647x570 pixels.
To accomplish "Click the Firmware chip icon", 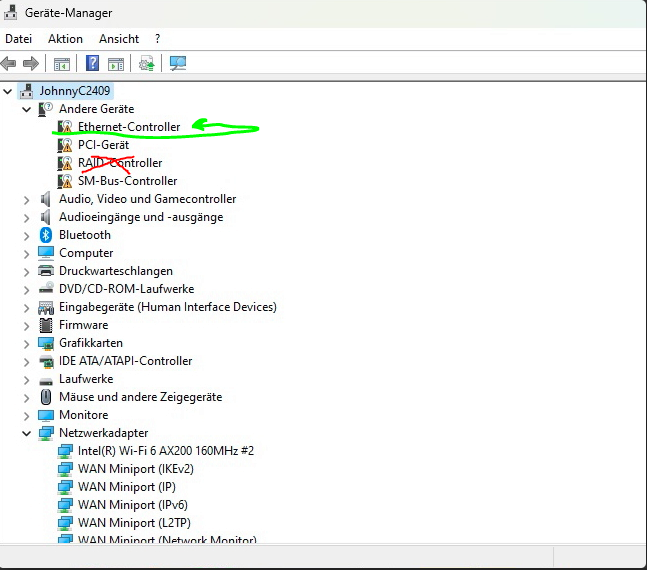I will pyautogui.click(x=46, y=325).
